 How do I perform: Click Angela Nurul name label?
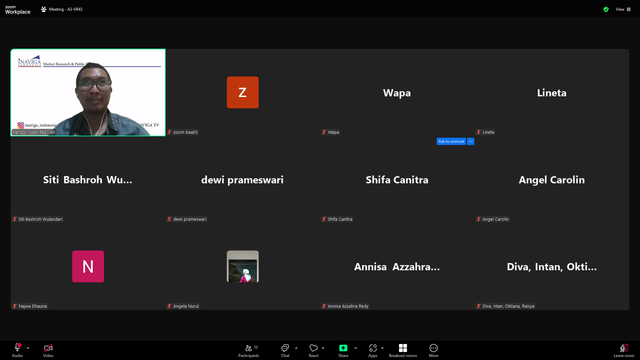(183, 306)
